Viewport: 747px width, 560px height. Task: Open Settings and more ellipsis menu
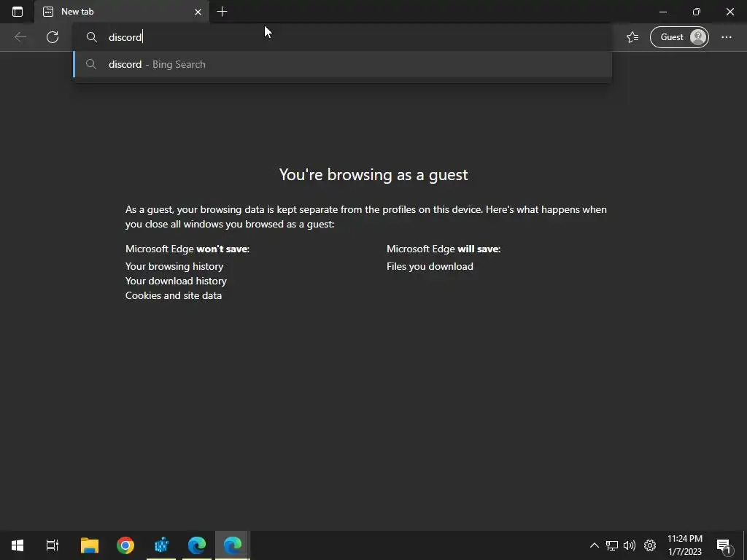[x=726, y=37]
